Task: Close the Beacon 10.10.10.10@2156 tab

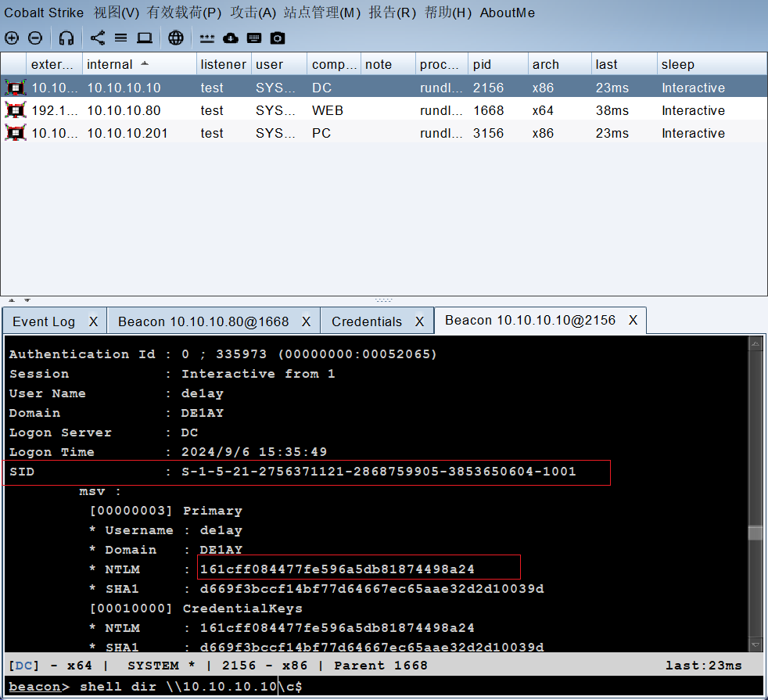Action: click(x=633, y=320)
